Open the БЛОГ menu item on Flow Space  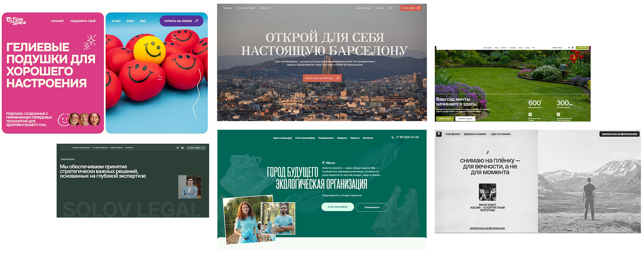(x=130, y=21)
